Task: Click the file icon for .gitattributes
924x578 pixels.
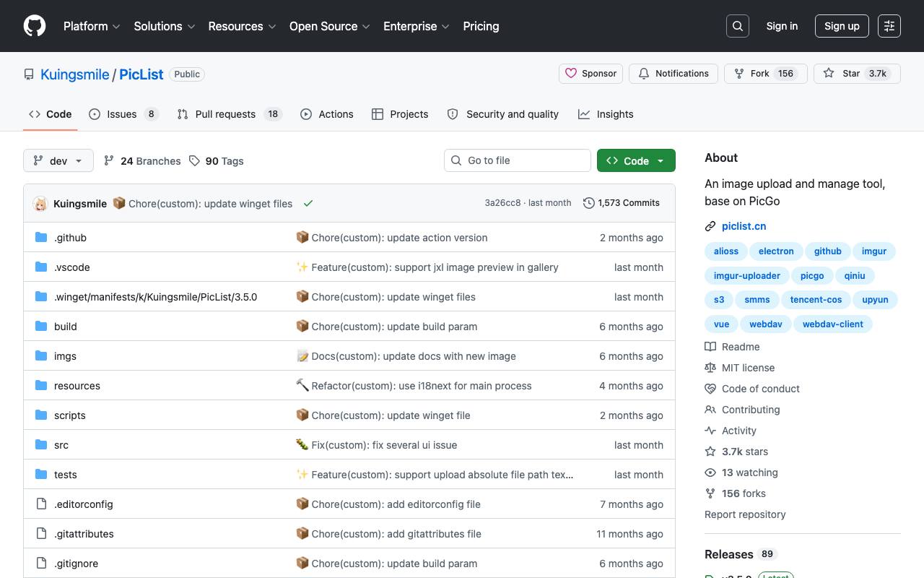Action: coord(41,533)
